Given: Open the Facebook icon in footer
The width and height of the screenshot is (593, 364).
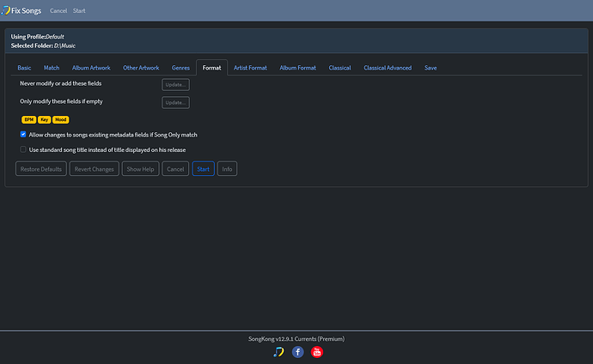Looking at the screenshot, I should (297, 352).
